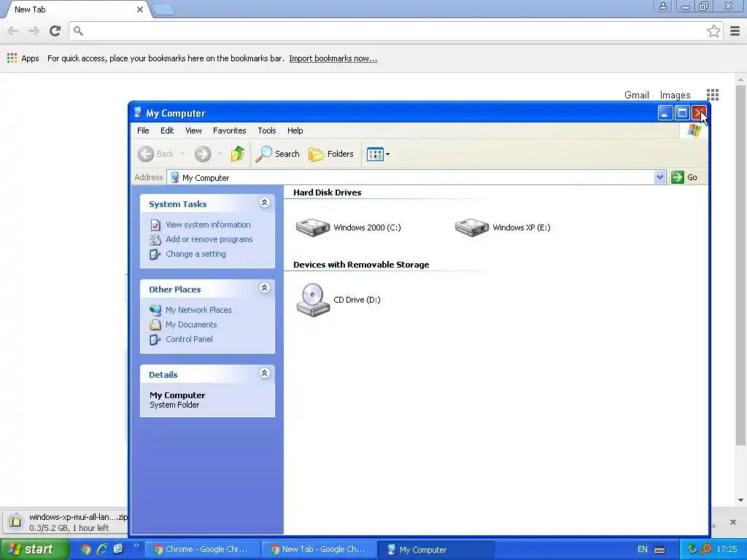Open My Documents link
Viewport: 747px width, 560px height.
click(191, 324)
